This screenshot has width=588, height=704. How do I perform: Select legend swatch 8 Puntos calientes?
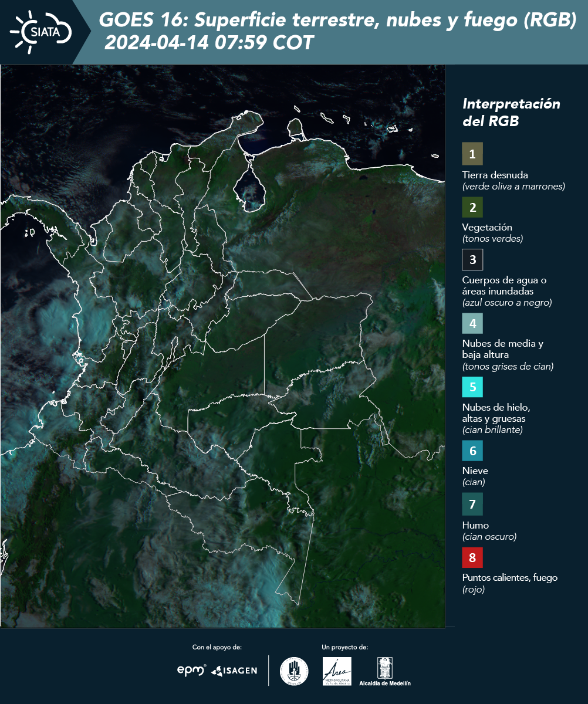pos(472,557)
